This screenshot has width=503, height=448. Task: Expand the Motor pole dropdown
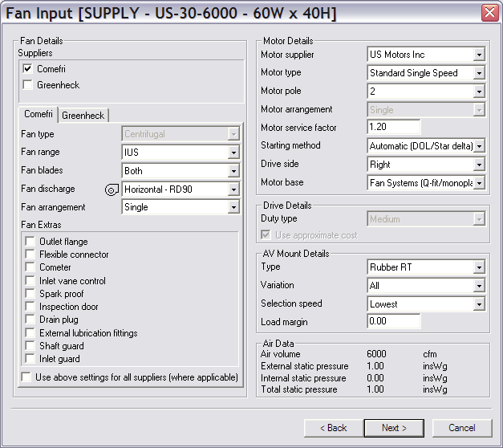tap(479, 92)
